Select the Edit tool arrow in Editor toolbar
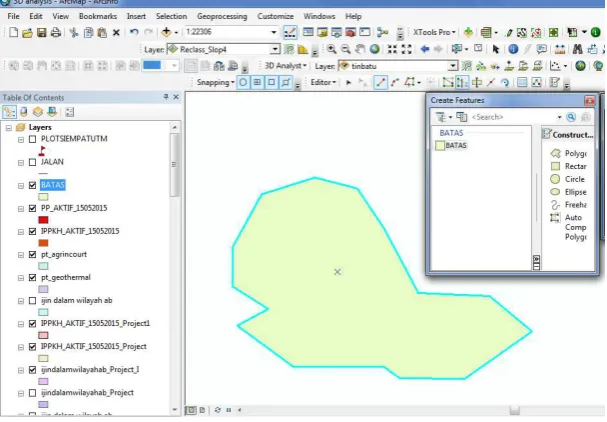Screen dimensions: 607x422 [348, 82]
